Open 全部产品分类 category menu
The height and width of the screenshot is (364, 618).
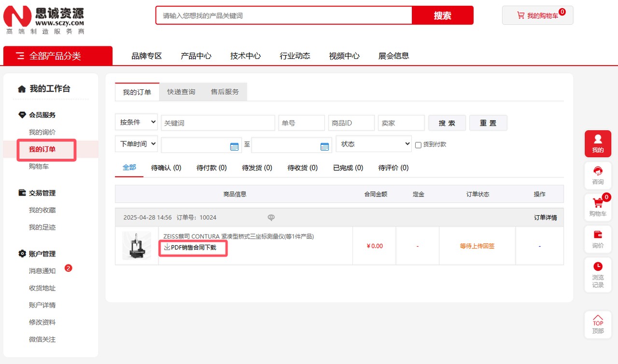click(57, 56)
